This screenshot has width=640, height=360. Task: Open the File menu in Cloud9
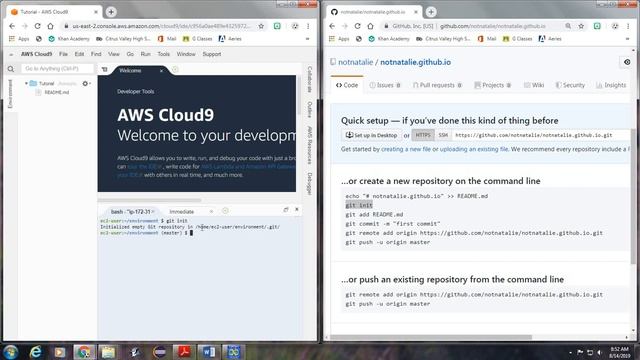pyautogui.click(x=63, y=54)
